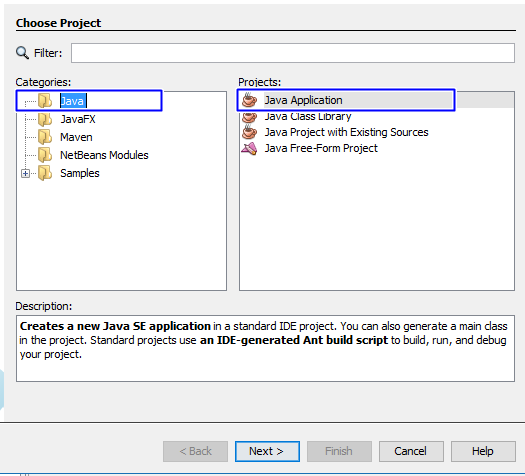The width and height of the screenshot is (525, 476).
Task: Click the disabled Finish button
Action: click(x=339, y=451)
